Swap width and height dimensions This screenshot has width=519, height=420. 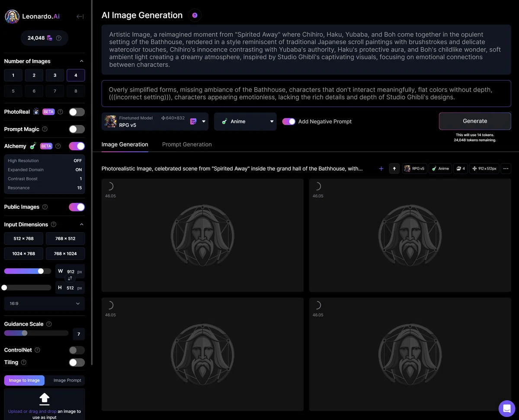pos(70,279)
